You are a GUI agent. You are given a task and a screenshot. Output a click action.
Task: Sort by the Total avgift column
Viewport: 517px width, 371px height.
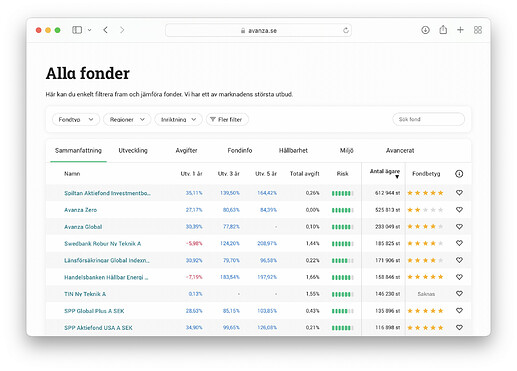click(304, 174)
